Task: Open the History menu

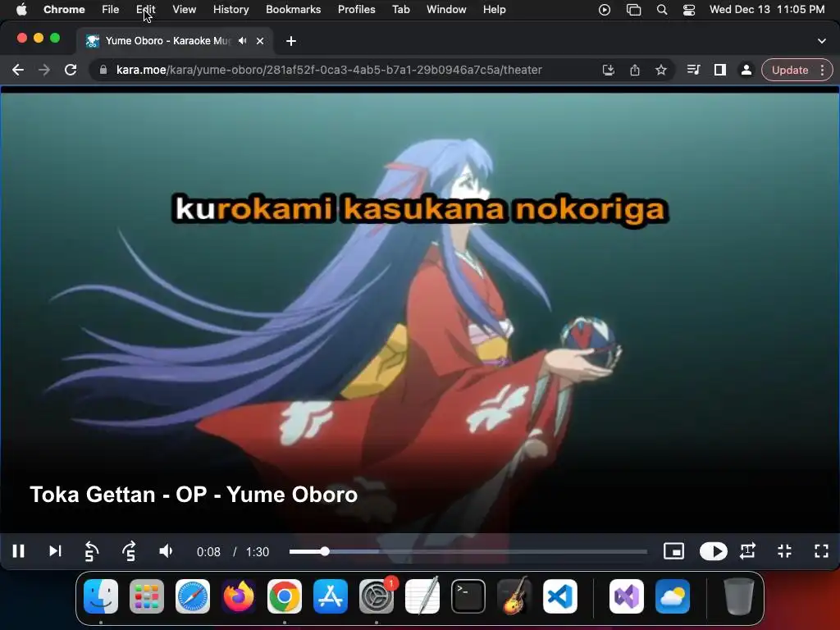Action: [231, 10]
